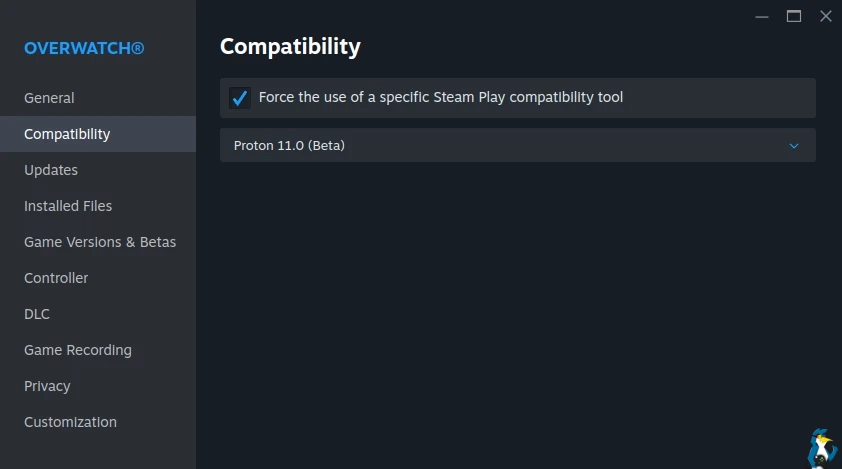Uncheck the Force Steam Play compatibility checkbox
This screenshot has width=842, height=469.
pyautogui.click(x=240, y=98)
